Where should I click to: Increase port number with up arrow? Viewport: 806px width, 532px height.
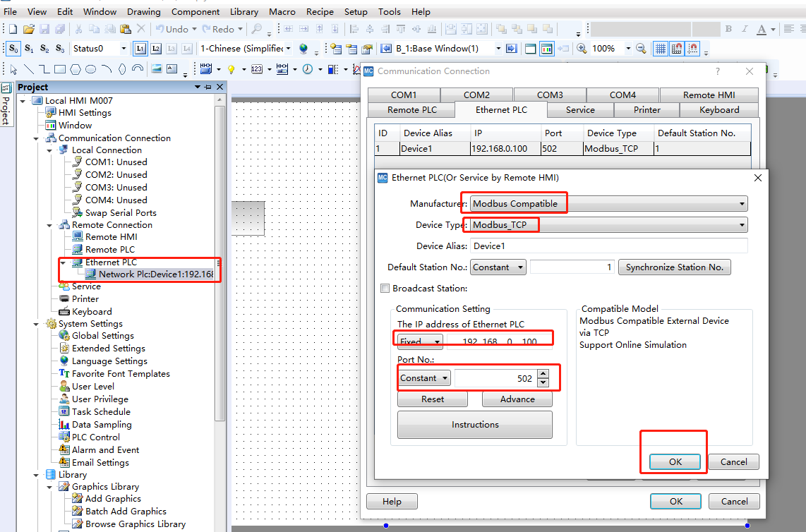click(543, 374)
